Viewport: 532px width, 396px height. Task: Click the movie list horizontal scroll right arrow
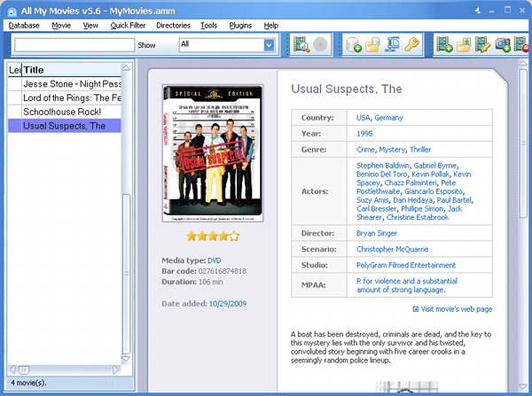point(115,369)
